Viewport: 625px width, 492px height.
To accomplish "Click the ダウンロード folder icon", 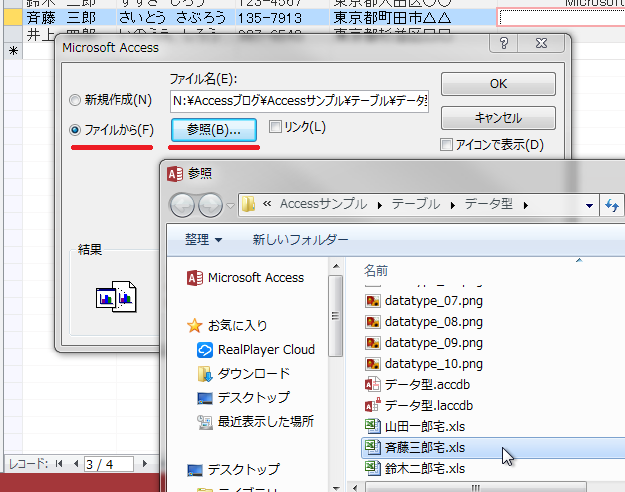I will point(205,374).
